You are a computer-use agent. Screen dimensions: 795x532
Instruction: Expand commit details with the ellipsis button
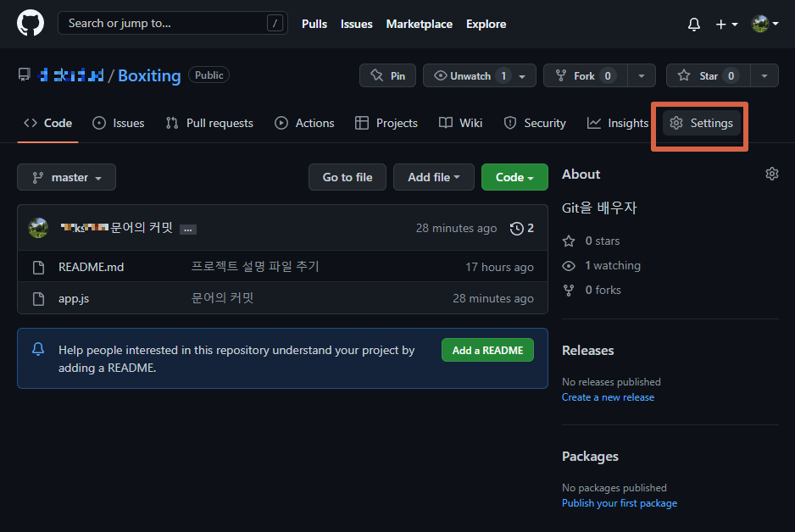pyautogui.click(x=188, y=230)
